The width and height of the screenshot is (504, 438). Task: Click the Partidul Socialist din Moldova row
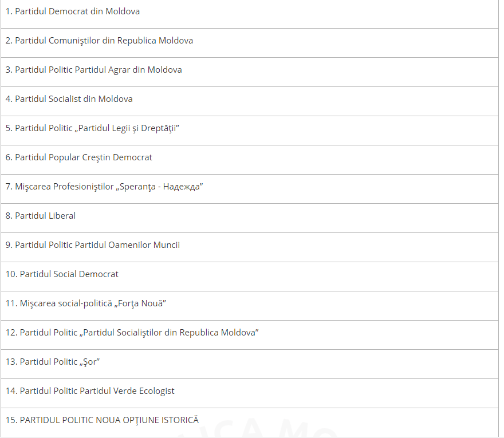(x=250, y=101)
